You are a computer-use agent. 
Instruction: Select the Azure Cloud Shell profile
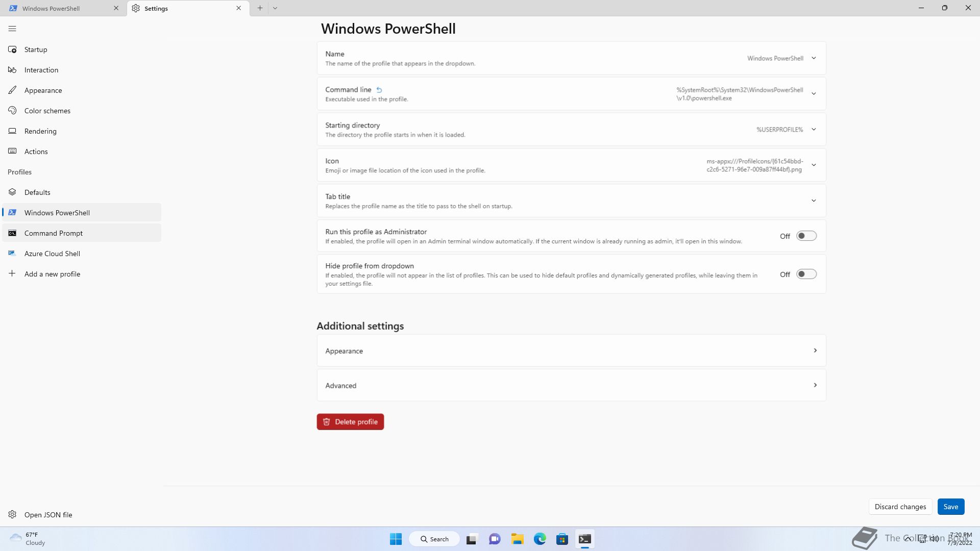click(82, 254)
